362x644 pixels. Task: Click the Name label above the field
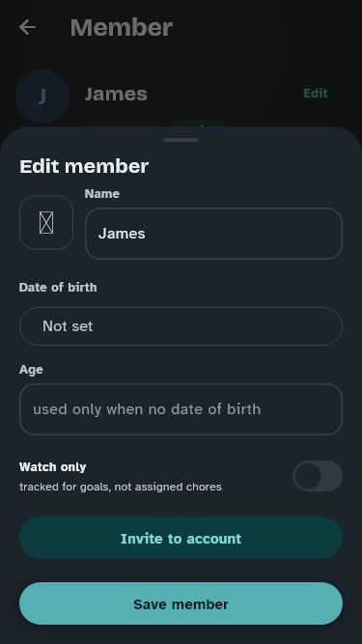point(101,193)
